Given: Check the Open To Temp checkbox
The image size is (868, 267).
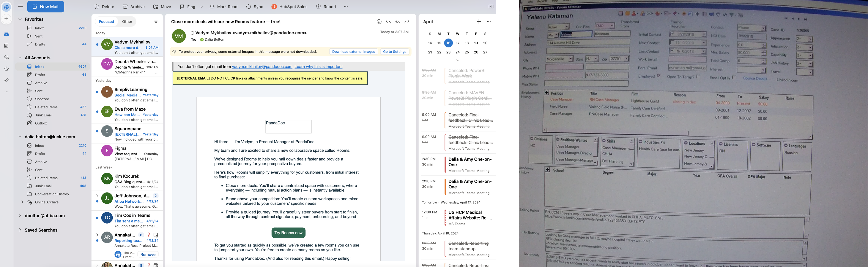Looking at the screenshot, I should 698,77.
